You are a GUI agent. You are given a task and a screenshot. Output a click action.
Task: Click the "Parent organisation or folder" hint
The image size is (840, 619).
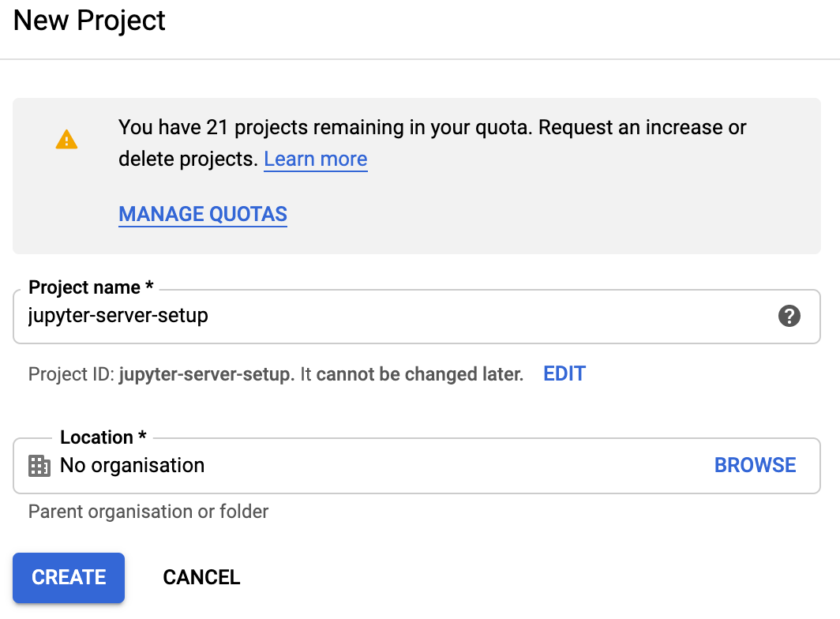(x=148, y=512)
